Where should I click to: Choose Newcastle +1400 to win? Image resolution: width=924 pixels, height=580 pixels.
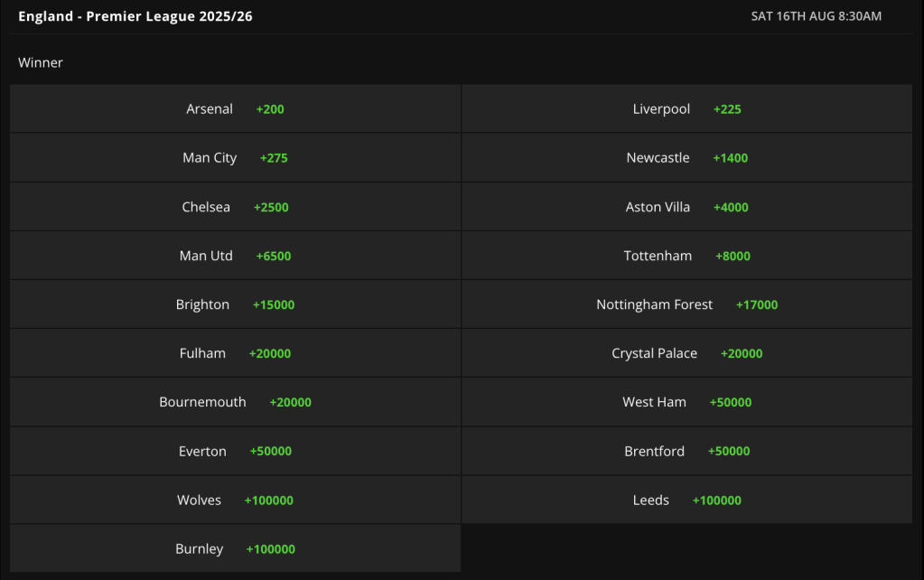[687, 157]
